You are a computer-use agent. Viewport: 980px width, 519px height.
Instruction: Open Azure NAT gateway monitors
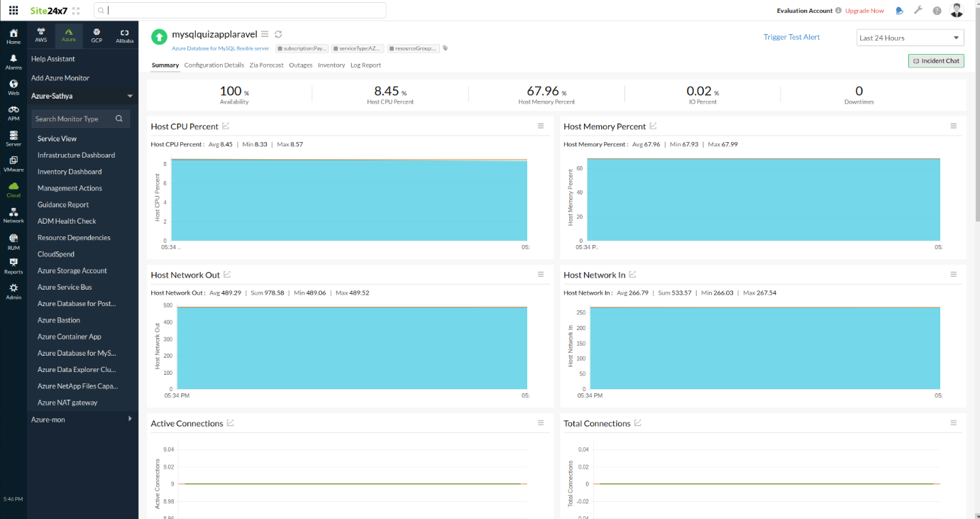(67, 403)
